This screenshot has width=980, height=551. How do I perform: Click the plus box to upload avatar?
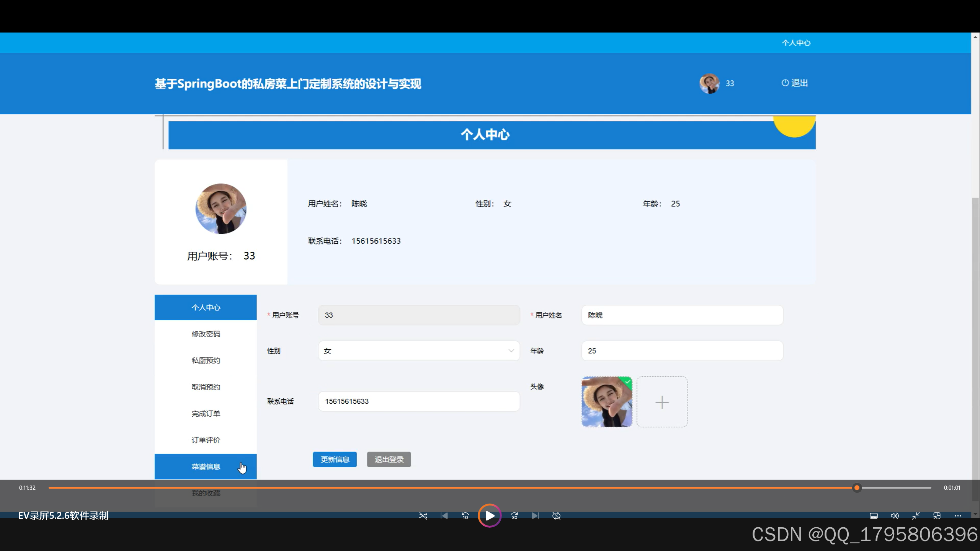point(662,402)
